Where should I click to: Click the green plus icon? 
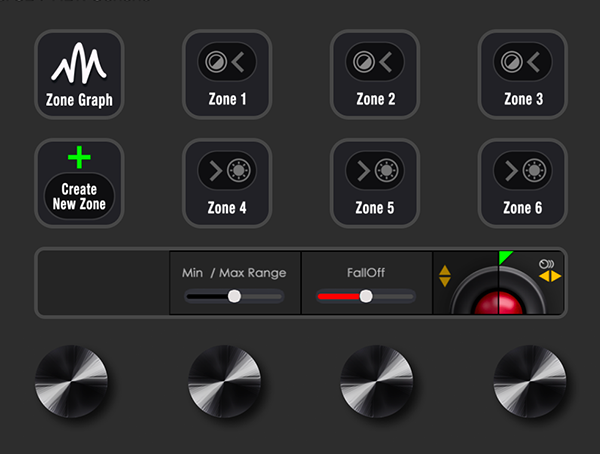[79, 157]
